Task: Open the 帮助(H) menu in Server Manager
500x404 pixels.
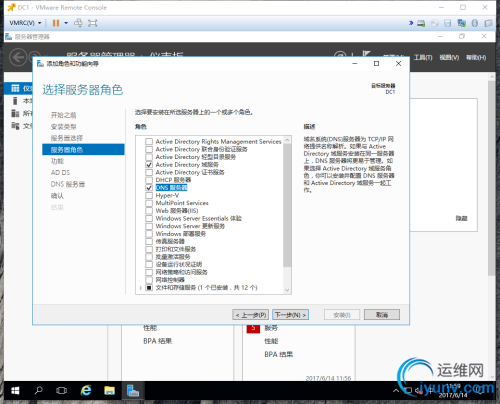Action: [476, 58]
